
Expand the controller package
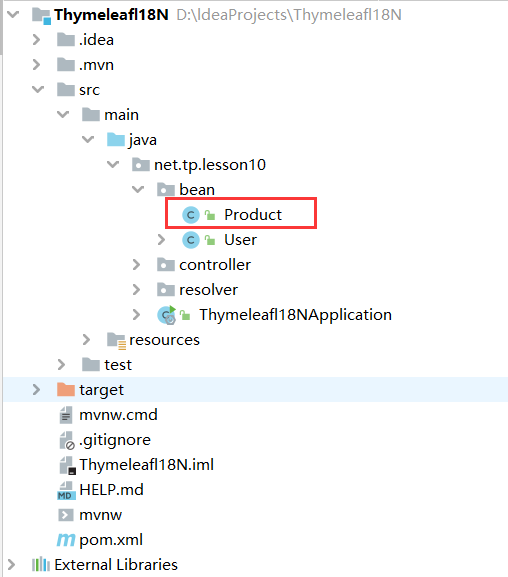coord(136,265)
